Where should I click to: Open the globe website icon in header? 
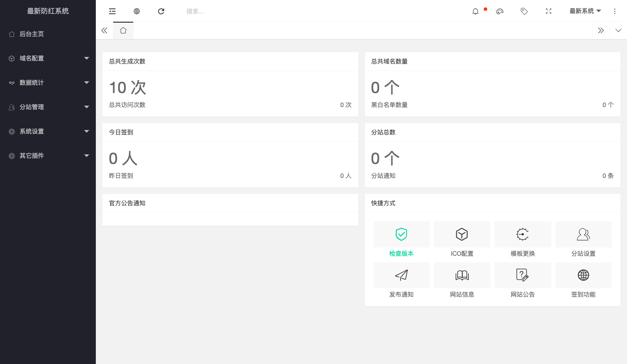(x=137, y=11)
